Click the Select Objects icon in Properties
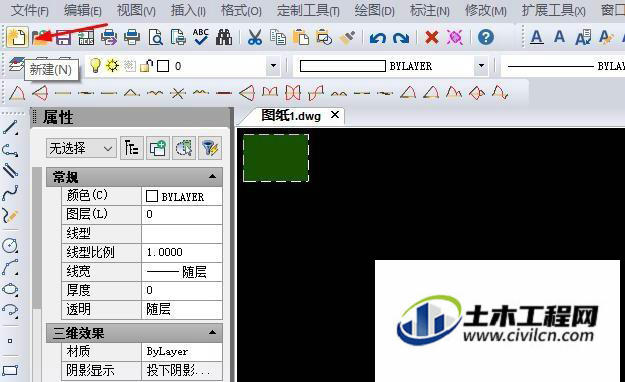Screen dimensions: 625x382 184,148
